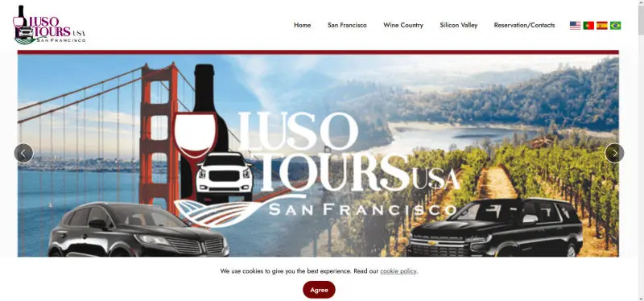Click the Luso Tours USA header logo

49,25
